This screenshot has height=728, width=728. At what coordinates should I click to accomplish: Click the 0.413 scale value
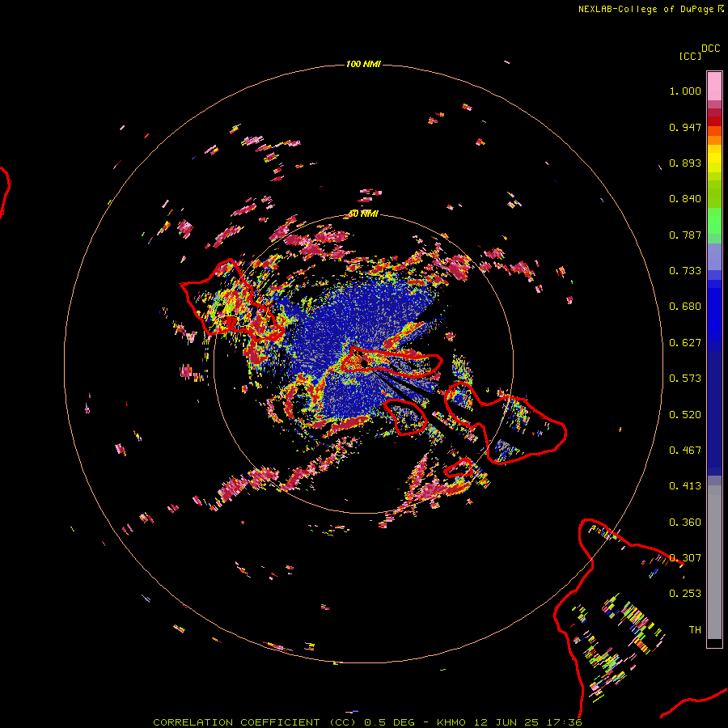[685, 486]
